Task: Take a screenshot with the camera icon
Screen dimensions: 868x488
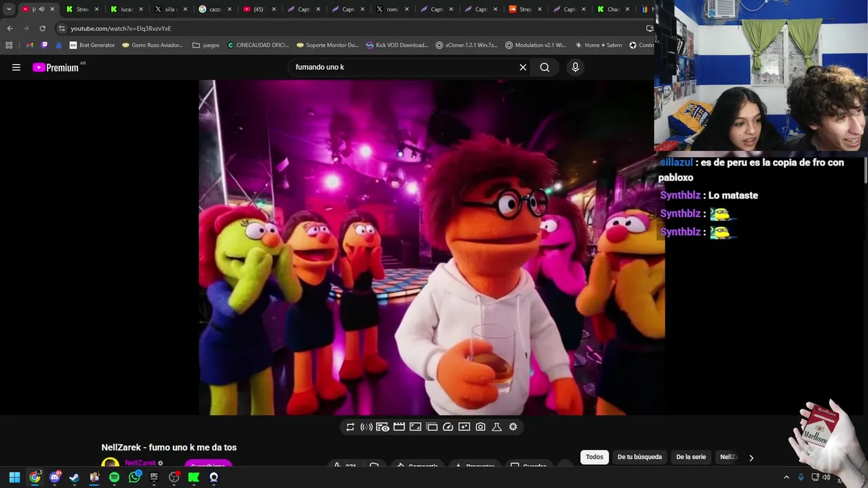Action: (480, 427)
